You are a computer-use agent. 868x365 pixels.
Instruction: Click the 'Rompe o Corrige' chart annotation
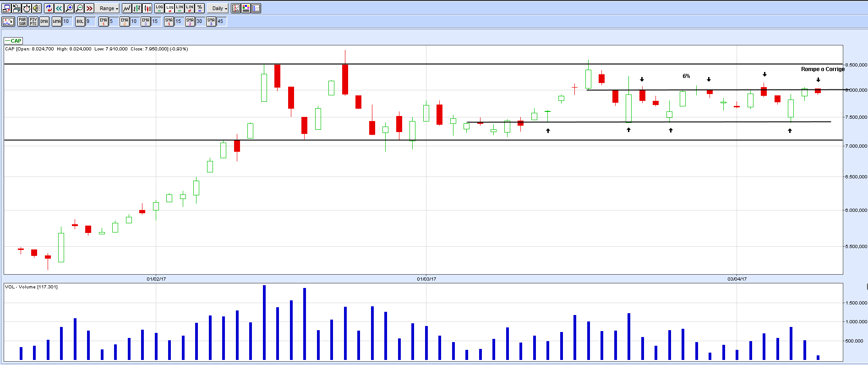(x=823, y=69)
